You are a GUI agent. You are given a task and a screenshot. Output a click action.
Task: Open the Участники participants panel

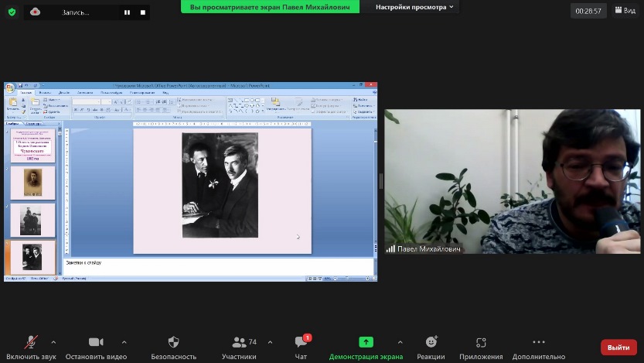coord(239,343)
